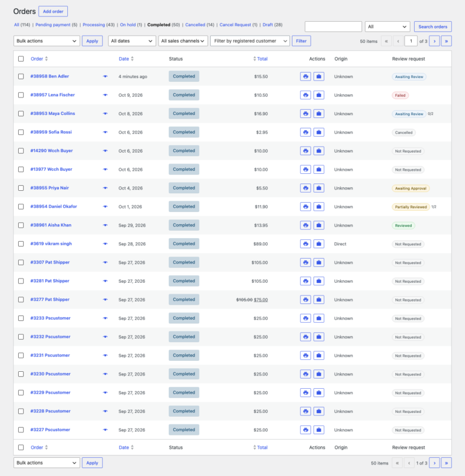465x476 pixels.
Task: Jump to last page using bottom double-arrow
Action: 446,463
